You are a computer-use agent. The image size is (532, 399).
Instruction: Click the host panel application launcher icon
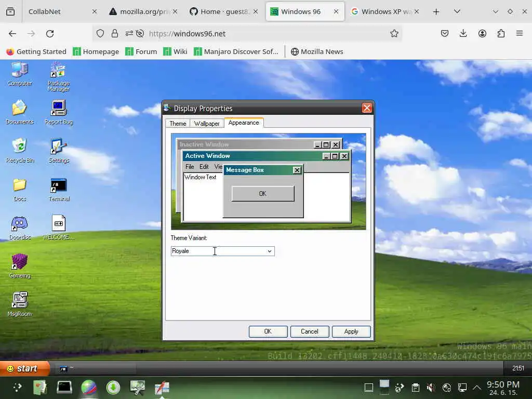click(17, 388)
